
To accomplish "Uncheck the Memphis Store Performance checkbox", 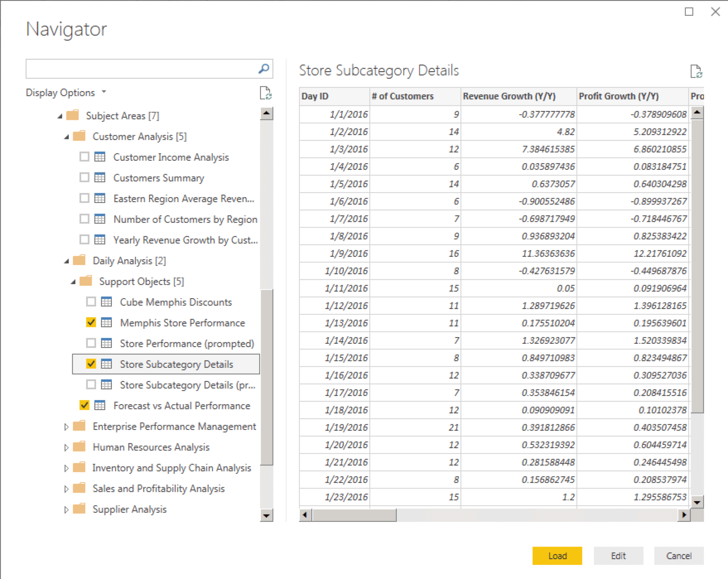I will tap(91, 323).
